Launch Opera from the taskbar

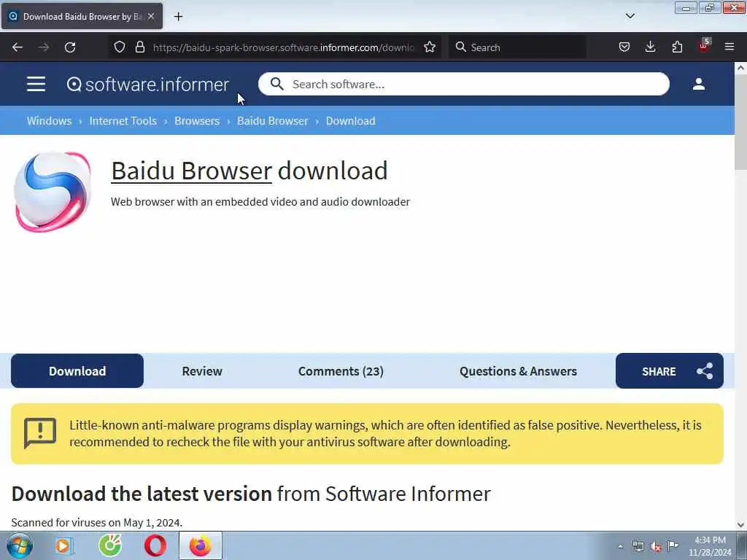point(155,545)
